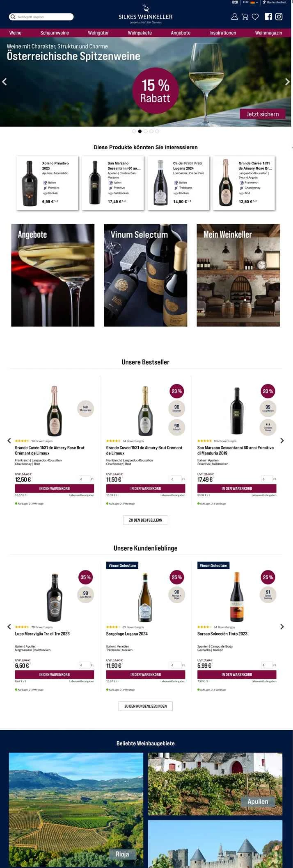Viewport: 293px width, 868px height.
Task: Visit the Facebook page icon
Action: coord(268,17)
